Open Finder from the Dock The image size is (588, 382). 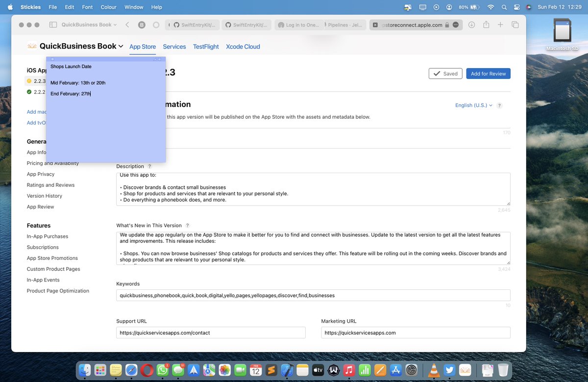[x=85, y=370]
